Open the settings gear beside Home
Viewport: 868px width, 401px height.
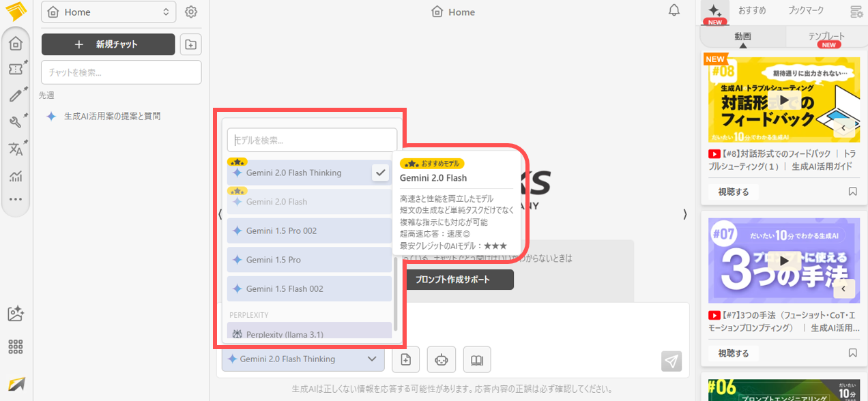[x=191, y=12]
